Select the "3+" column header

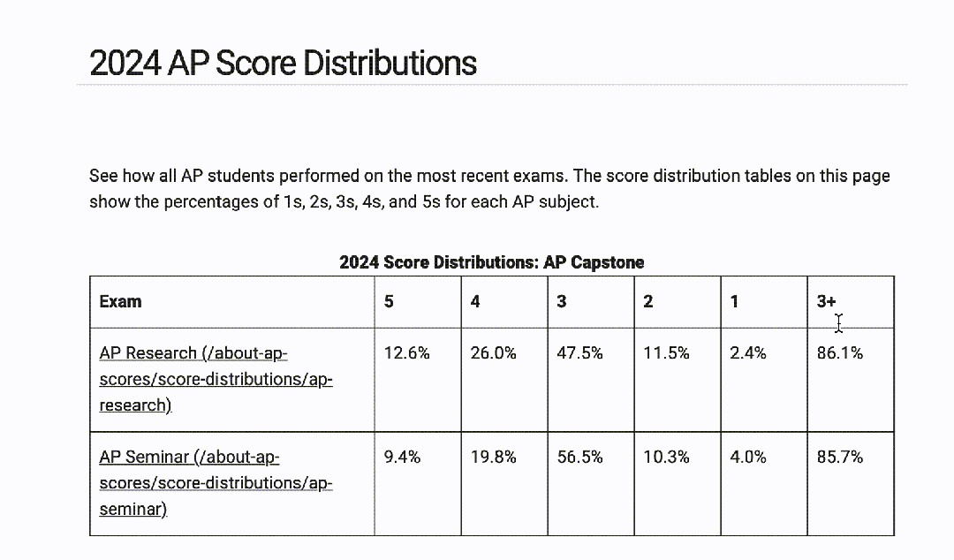[826, 301]
